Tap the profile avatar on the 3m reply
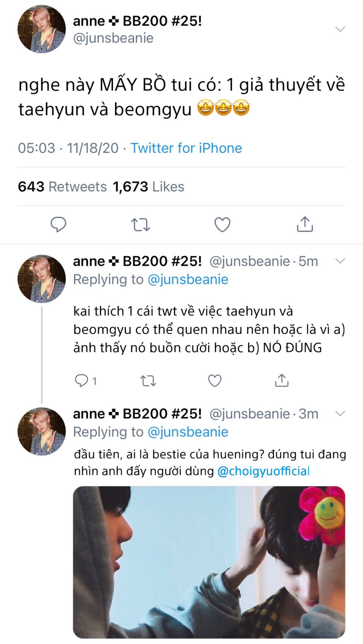The width and height of the screenshot is (363, 644). pyautogui.click(x=42, y=431)
